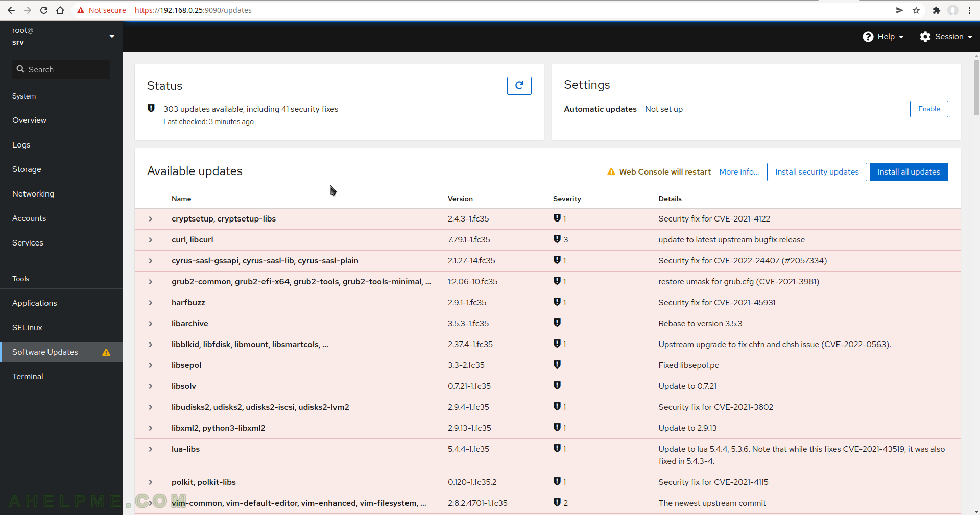Expand the libblkid row

pyautogui.click(x=151, y=345)
